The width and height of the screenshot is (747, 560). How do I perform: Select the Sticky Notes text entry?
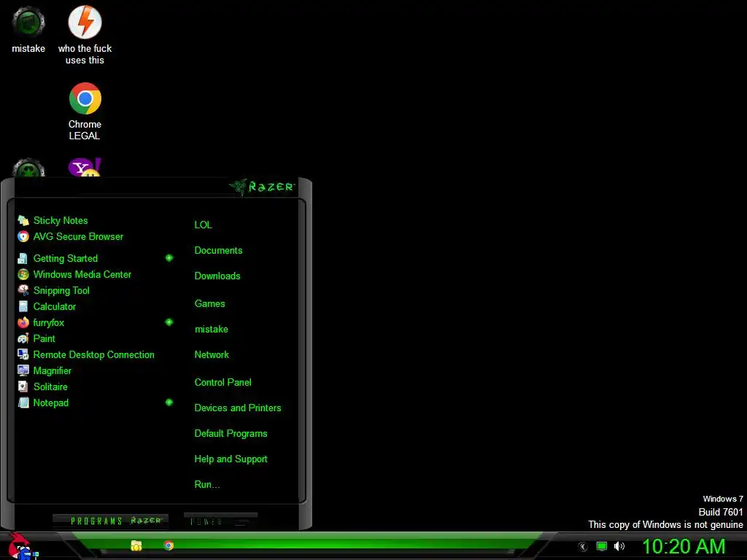[x=61, y=220]
